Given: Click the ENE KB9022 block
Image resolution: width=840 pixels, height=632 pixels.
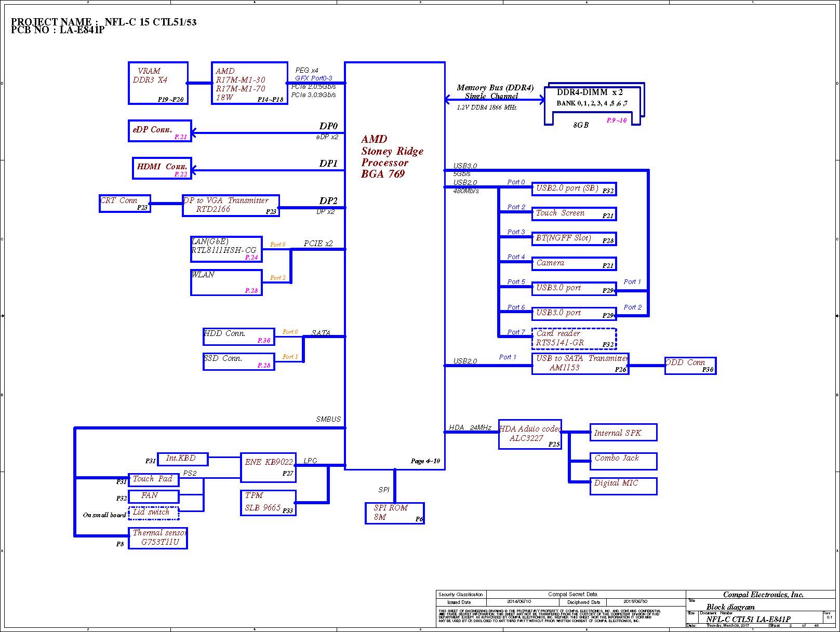Looking at the screenshot, I should (x=269, y=467).
